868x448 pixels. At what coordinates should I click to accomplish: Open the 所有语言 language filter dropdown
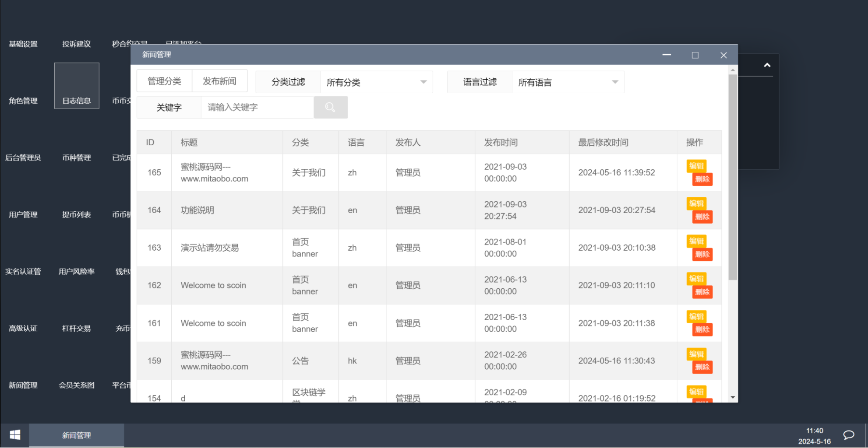click(x=567, y=82)
